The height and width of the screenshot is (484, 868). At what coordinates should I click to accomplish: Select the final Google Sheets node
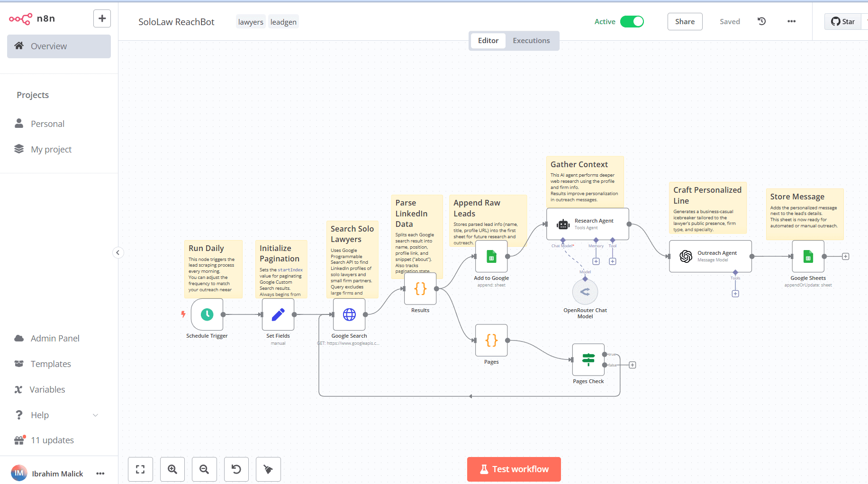point(808,257)
